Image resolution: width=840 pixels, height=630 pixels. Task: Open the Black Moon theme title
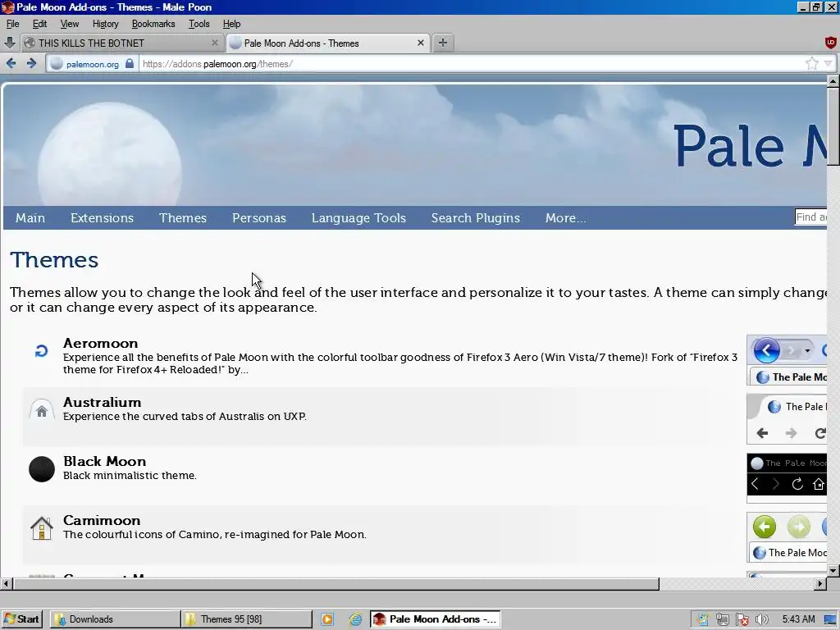coord(104,461)
